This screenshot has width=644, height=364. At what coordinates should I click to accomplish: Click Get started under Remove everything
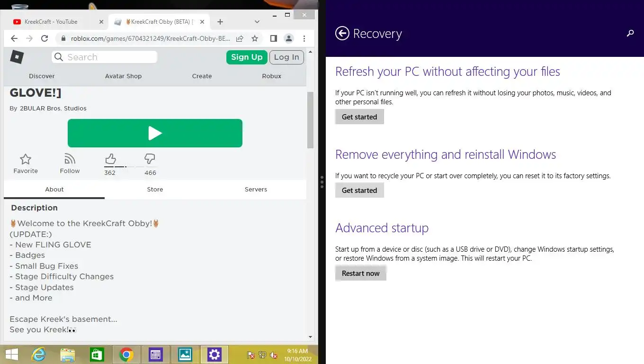click(x=359, y=190)
